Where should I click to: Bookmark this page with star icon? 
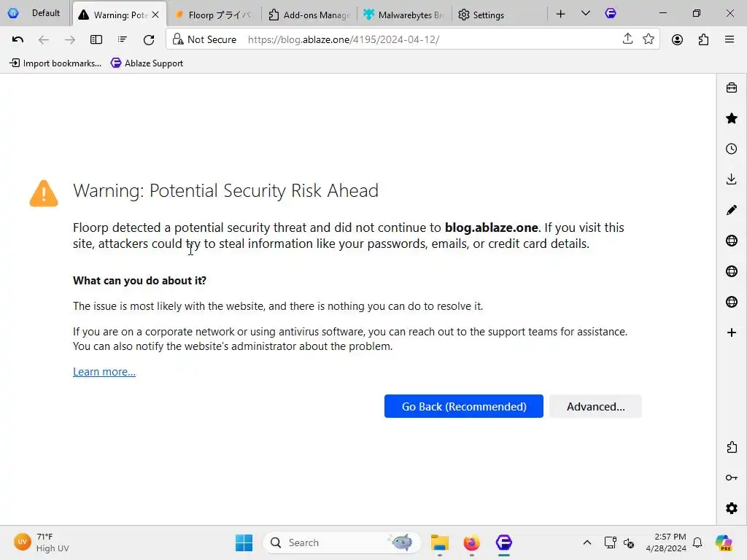pyautogui.click(x=649, y=39)
